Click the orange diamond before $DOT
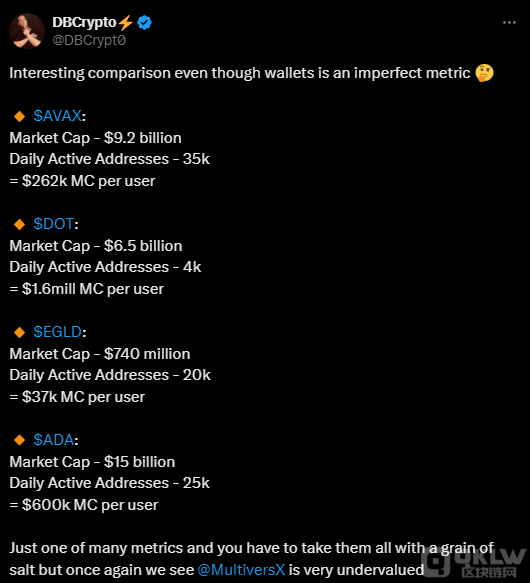Image resolution: width=530 pixels, height=583 pixels. coord(19,224)
